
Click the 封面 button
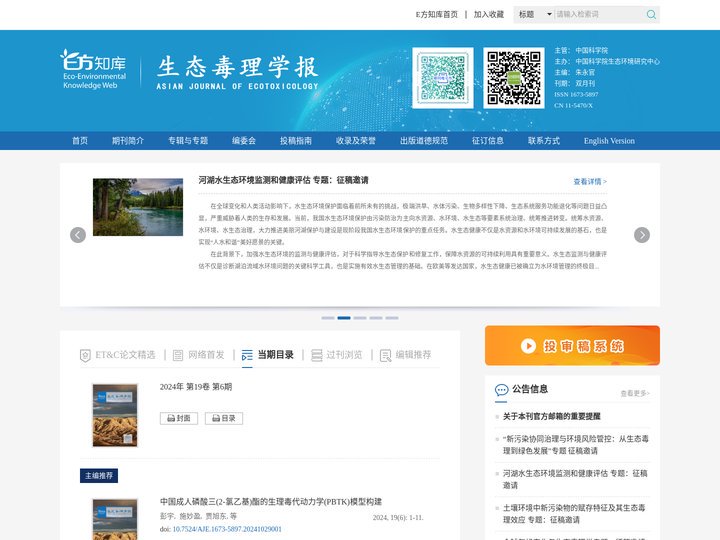point(179,418)
